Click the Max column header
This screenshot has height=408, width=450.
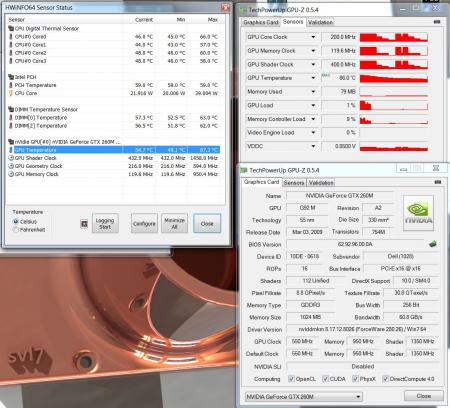[213, 20]
